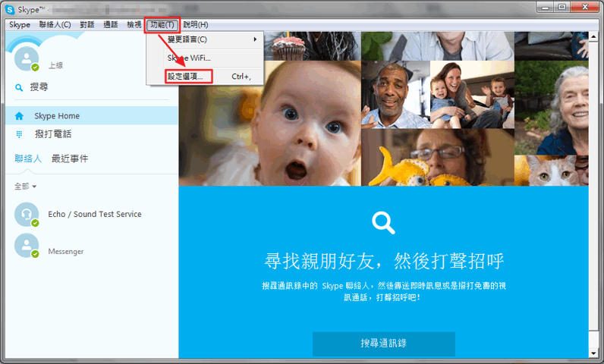The image size is (604, 364).
Task: Open the 說明(H) menu
Action: pos(196,24)
